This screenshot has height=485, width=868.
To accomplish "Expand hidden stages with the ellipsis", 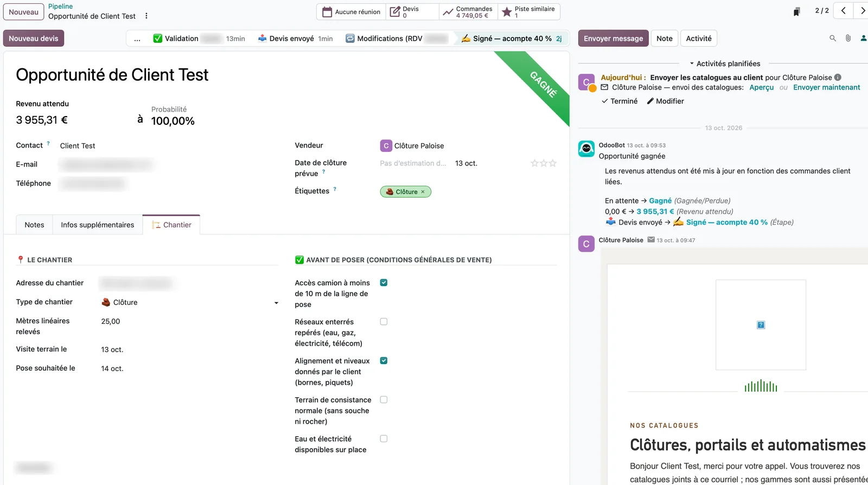I will click(137, 39).
